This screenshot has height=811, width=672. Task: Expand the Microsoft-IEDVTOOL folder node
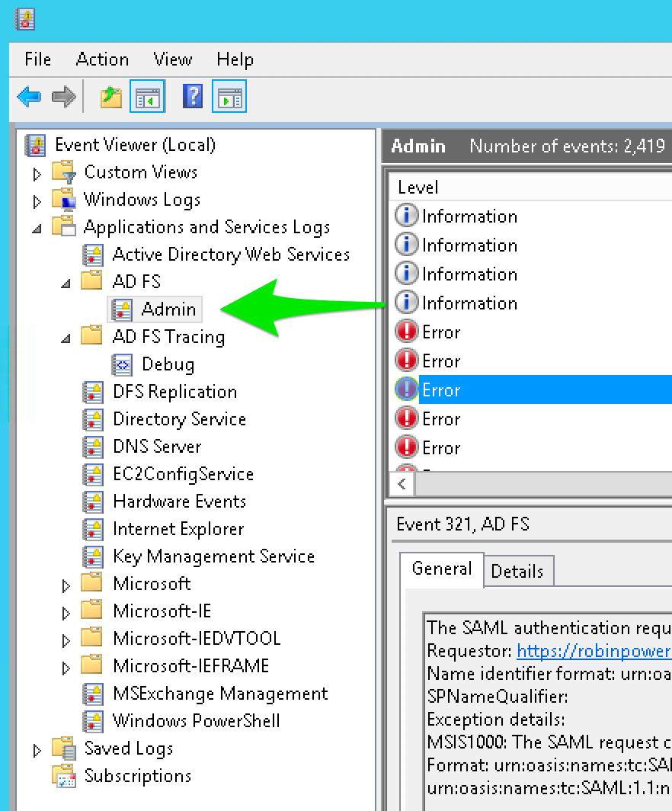click(66, 640)
